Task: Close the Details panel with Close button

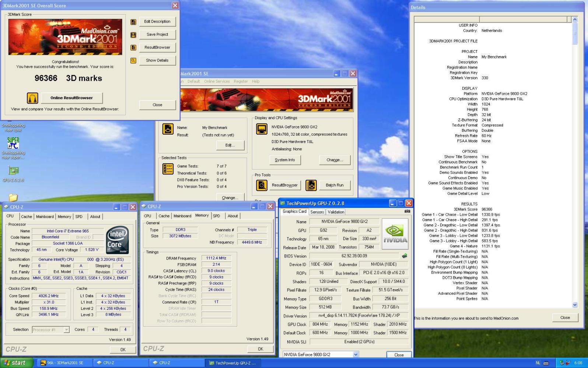Action: click(565, 318)
